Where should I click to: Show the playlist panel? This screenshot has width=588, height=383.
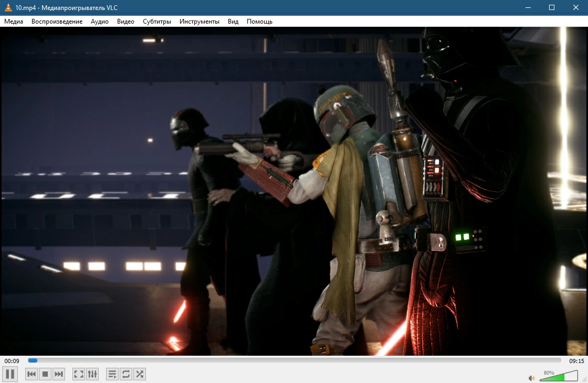click(112, 374)
